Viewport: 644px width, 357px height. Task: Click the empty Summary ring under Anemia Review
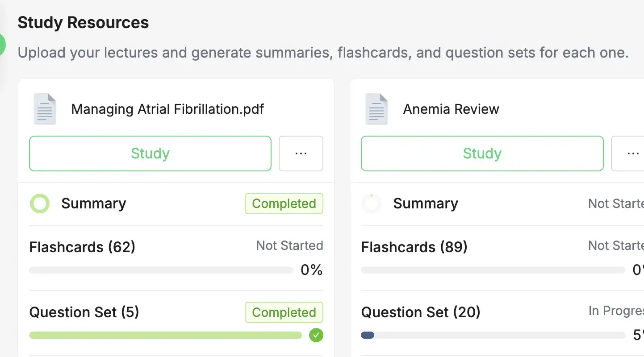(x=372, y=203)
